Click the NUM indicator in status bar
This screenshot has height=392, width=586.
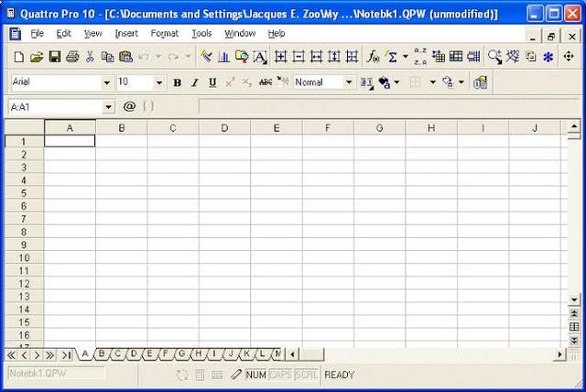point(255,375)
